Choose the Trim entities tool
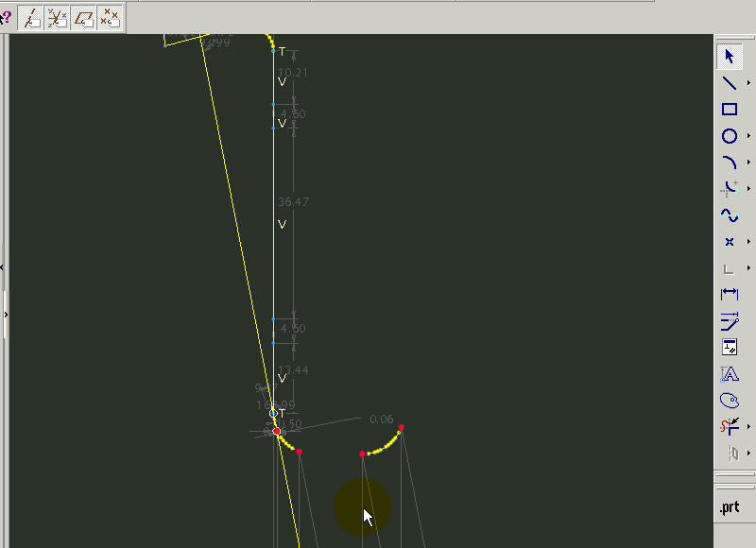The height and width of the screenshot is (548, 756). [729, 426]
